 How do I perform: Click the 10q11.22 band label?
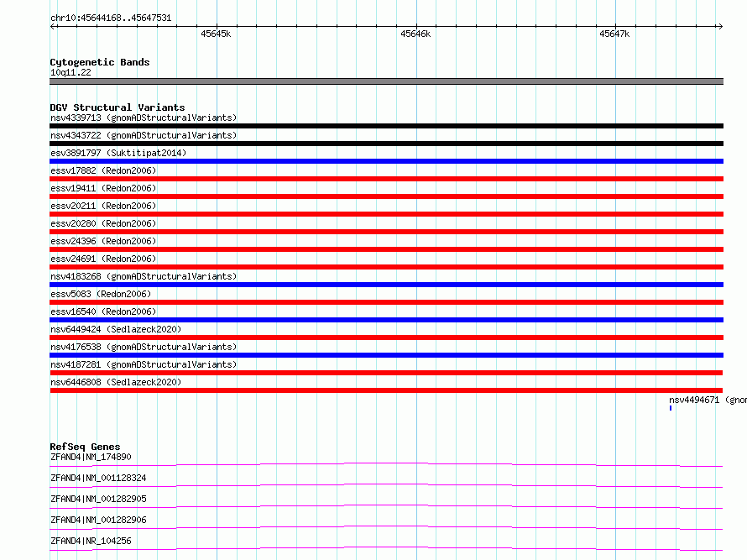[x=71, y=72]
